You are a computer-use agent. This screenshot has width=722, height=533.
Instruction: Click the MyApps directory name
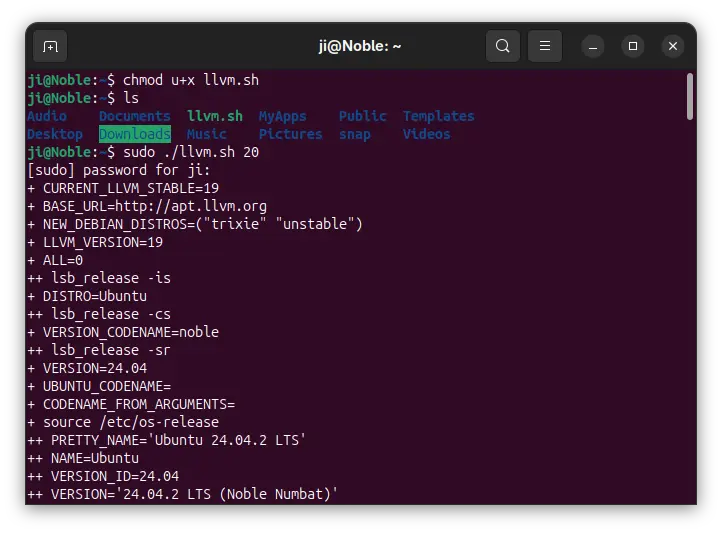[282, 116]
